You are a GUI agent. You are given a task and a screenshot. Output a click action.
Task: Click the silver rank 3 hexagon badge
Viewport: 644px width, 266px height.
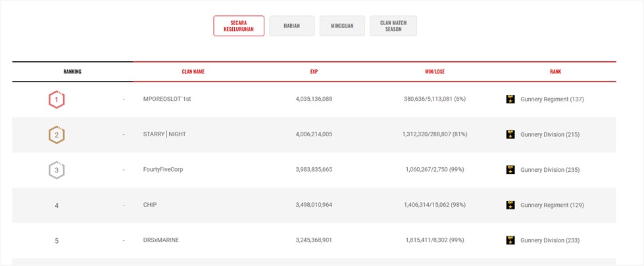[x=57, y=170]
